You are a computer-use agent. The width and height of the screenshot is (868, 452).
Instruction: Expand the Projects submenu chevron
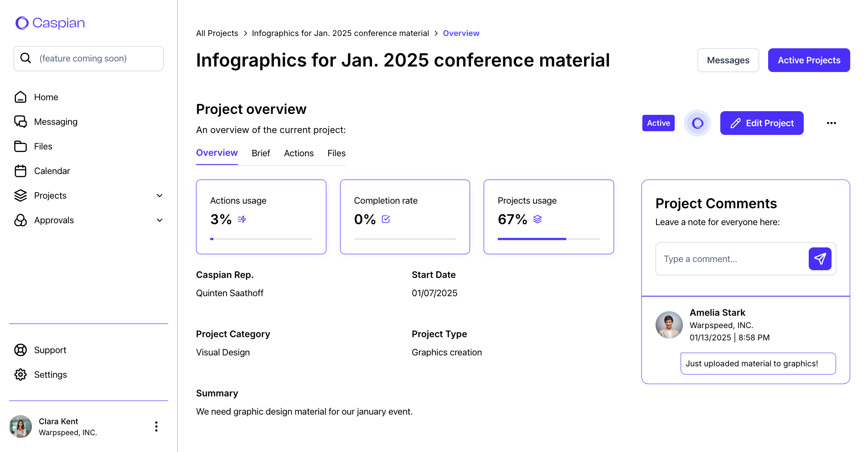pyautogui.click(x=160, y=195)
